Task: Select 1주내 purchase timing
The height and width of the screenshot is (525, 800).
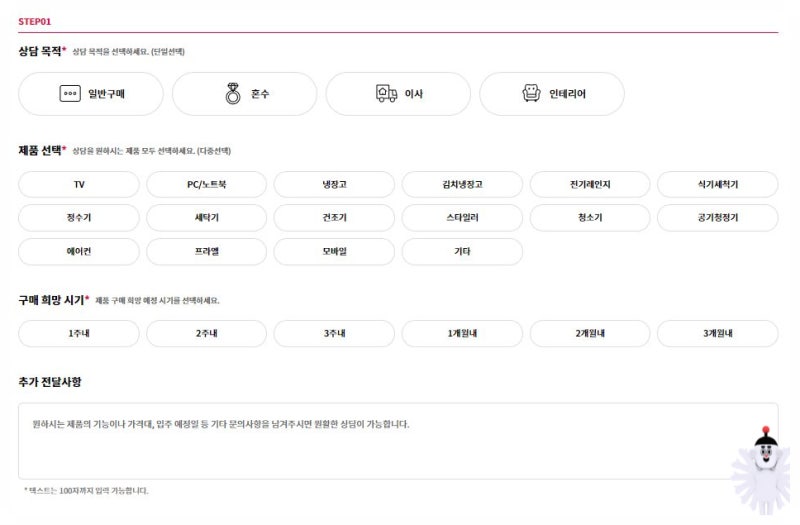Action: coord(79,334)
